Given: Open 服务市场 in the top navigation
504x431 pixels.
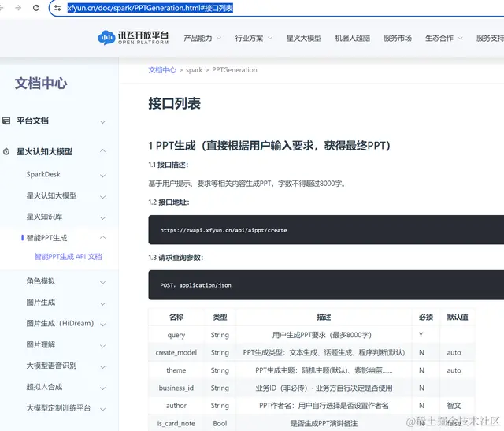Looking at the screenshot, I should 398,39.
